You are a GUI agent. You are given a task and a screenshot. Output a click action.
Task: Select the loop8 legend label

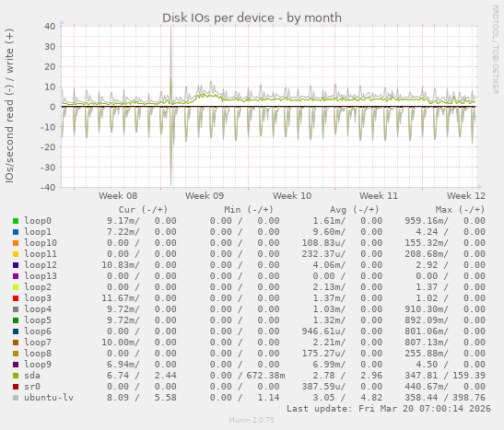pos(38,354)
